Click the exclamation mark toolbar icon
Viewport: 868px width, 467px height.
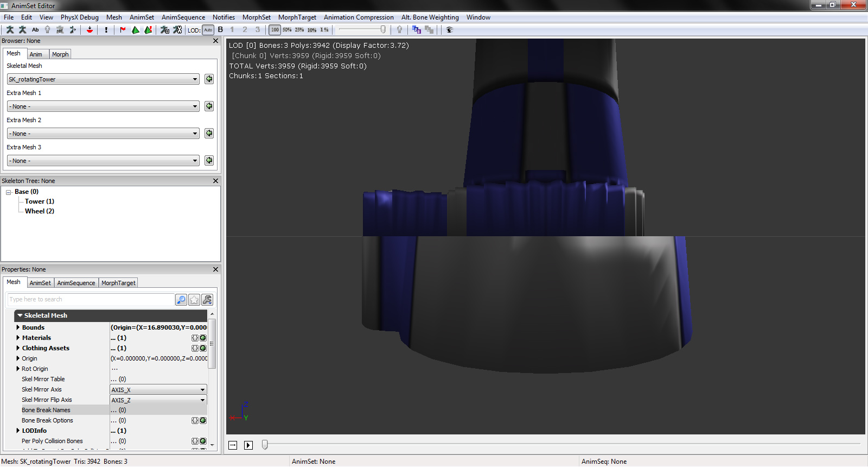(x=106, y=30)
